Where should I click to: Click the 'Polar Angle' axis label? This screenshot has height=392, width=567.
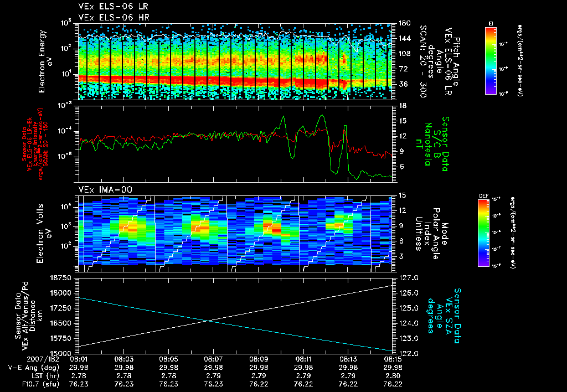pos(436,234)
